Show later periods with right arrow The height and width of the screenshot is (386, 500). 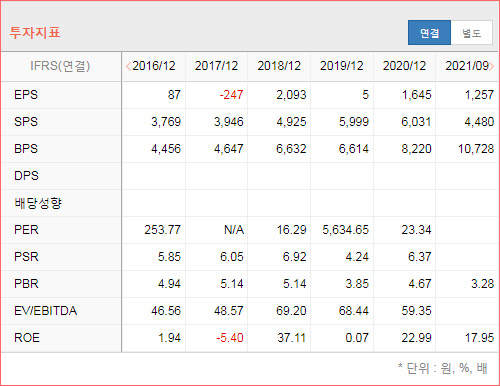point(492,66)
